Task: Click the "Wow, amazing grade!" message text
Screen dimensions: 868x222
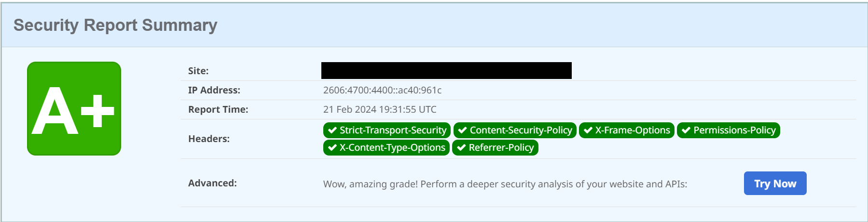Action: tap(505, 184)
